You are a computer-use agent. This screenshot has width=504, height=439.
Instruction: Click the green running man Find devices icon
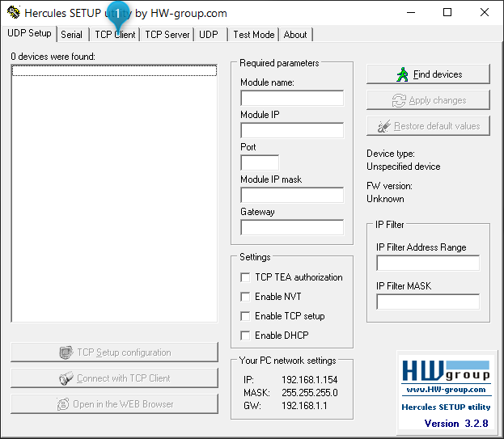pyautogui.click(x=402, y=74)
